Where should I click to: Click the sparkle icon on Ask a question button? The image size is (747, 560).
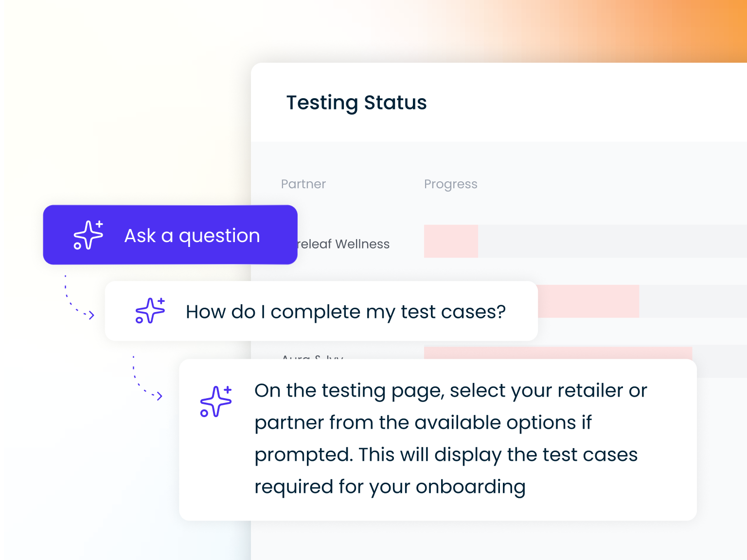point(89,235)
